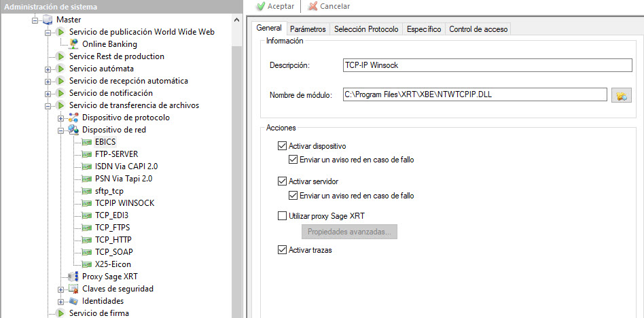Viewport: 644px width, 318px height.
Task: Click the EBICS network device icon
Action: coord(86,142)
